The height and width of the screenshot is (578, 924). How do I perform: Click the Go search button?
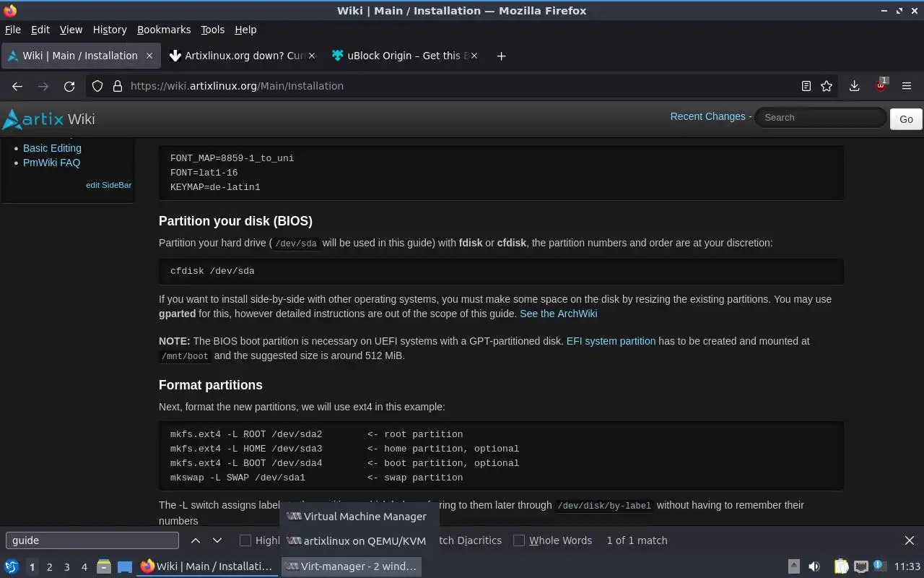click(906, 119)
